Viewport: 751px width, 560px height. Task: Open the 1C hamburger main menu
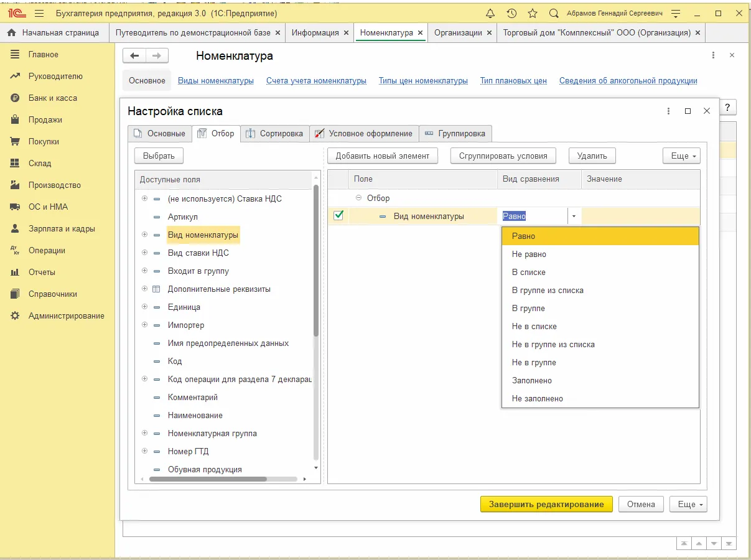point(39,13)
